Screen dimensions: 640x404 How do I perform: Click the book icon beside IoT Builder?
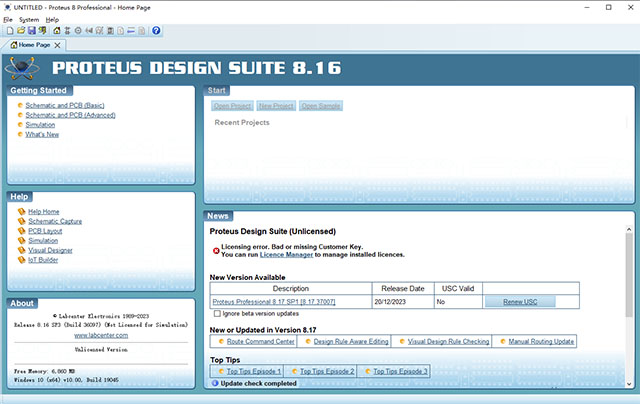[x=22, y=260]
